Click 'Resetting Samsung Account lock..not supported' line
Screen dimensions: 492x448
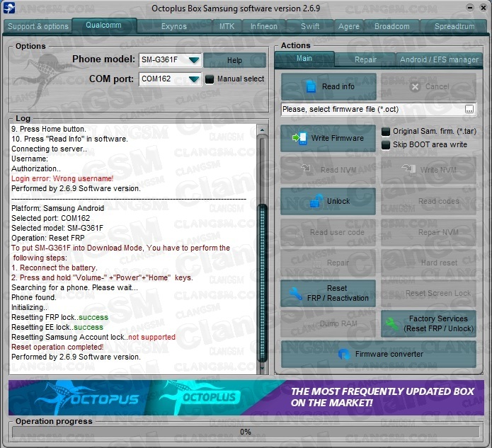click(93, 337)
